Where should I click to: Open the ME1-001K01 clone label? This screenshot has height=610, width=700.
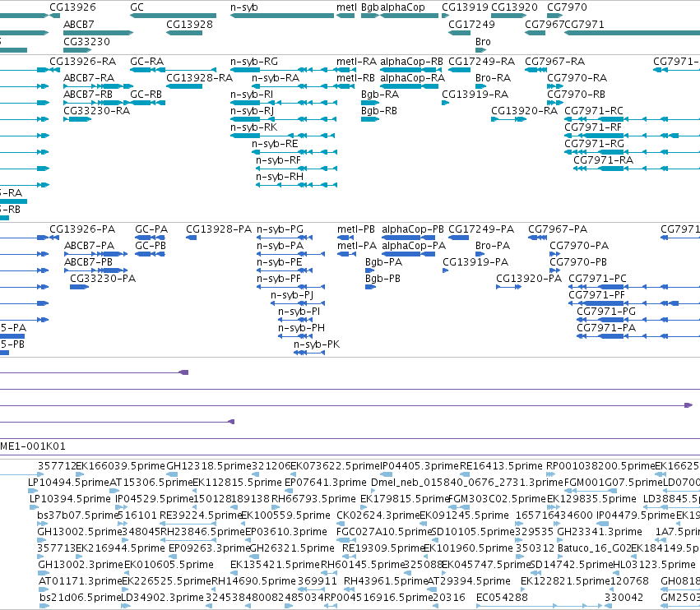coord(33,446)
